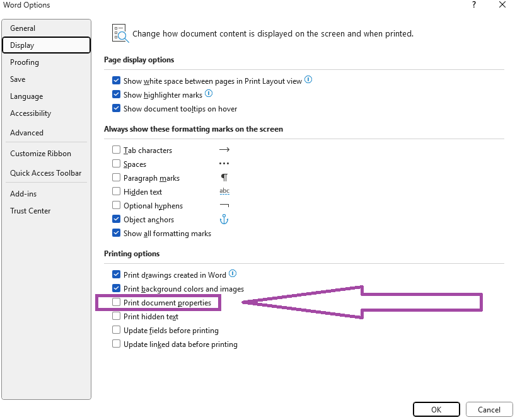The width and height of the screenshot is (515, 420).
Task: Click info icon next to highlighter marks
Action: tap(209, 94)
